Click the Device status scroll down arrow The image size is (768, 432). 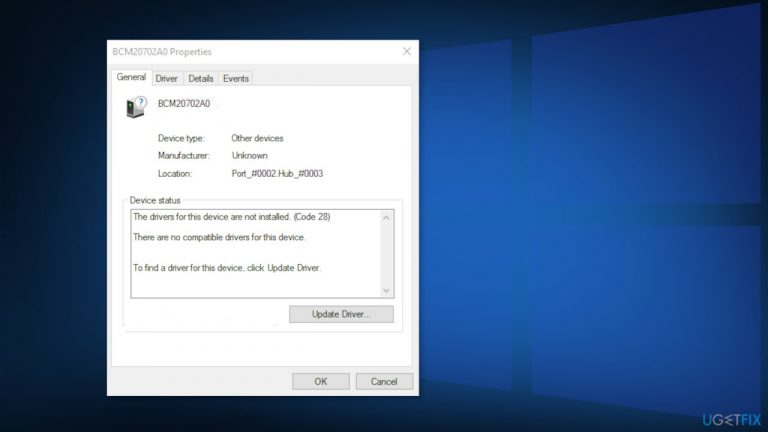pos(386,290)
